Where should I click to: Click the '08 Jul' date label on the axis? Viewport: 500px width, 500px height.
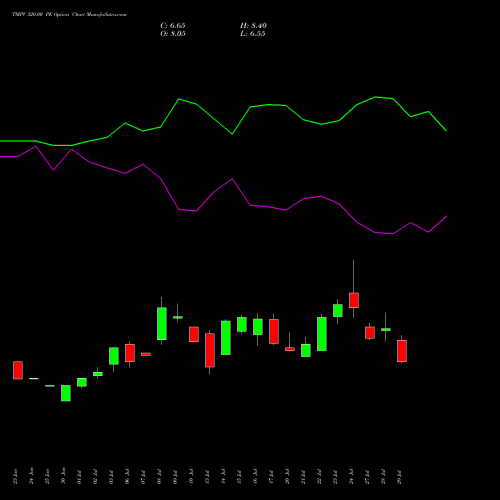[159, 477]
